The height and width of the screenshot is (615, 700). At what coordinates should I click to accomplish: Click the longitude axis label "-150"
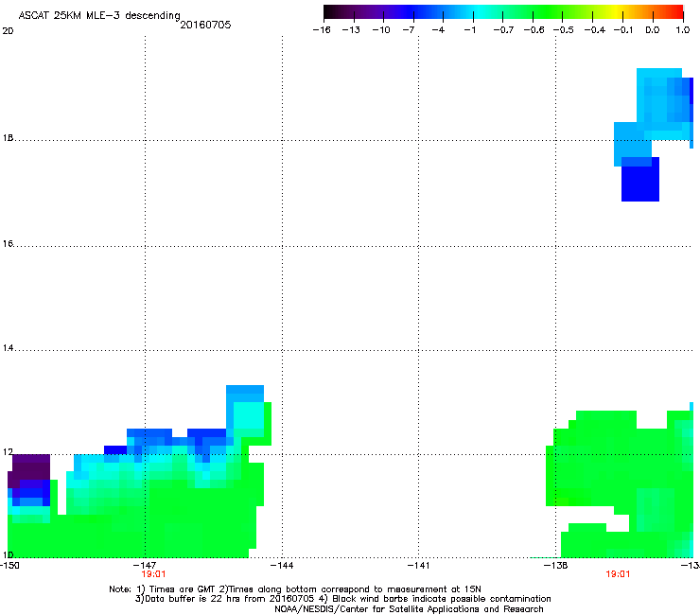pos(9,566)
